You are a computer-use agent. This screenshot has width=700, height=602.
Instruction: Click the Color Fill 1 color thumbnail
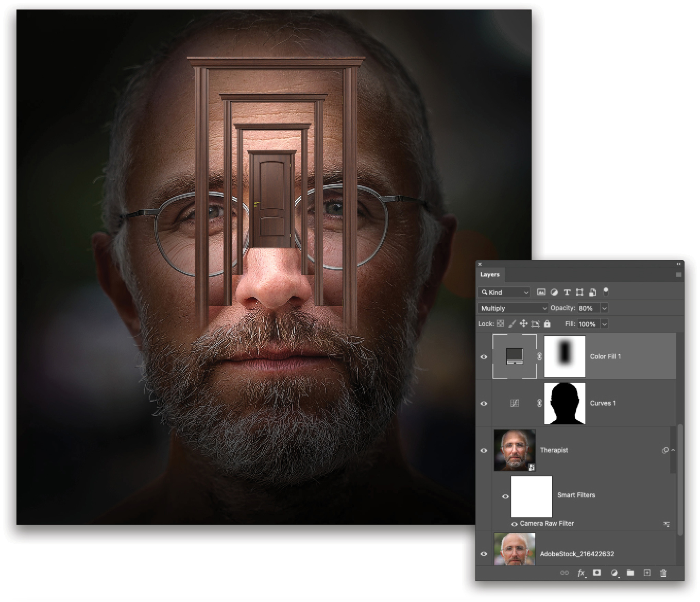tap(515, 356)
